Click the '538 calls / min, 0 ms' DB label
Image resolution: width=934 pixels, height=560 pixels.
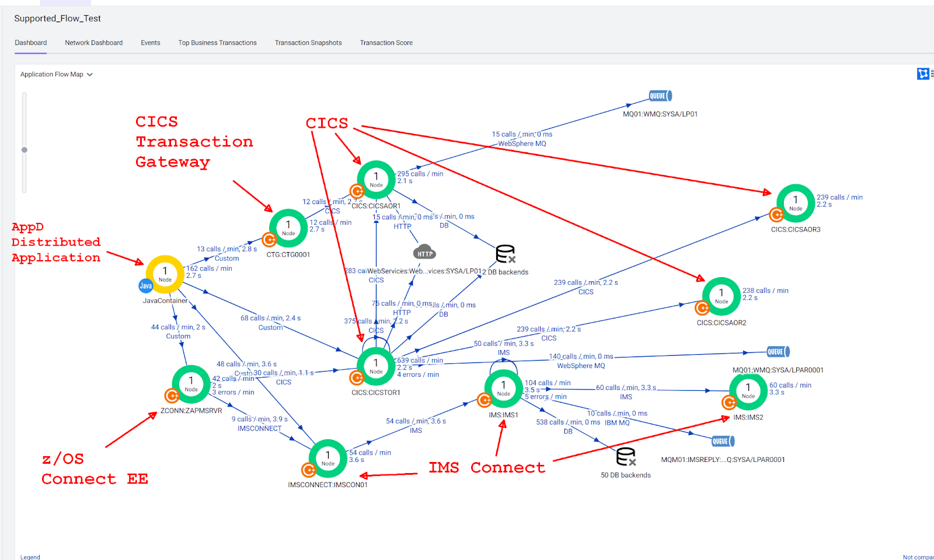point(568,422)
